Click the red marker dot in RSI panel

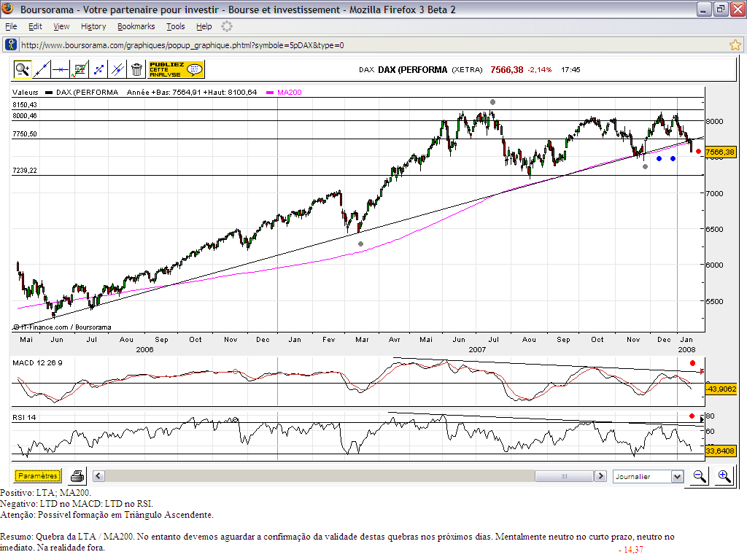pos(692,416)
